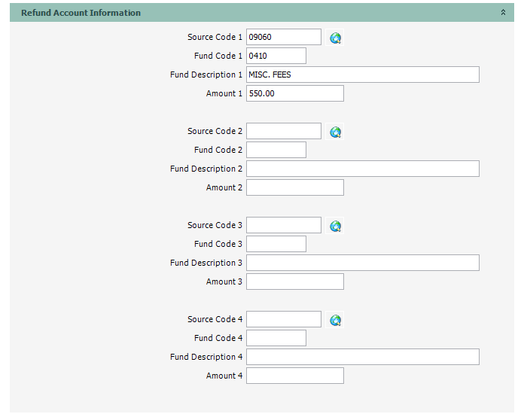Click the Refund Account Information header title
The width and height of the screenshot is (527, 420).
pyautogui.click(x=81, y=13)
